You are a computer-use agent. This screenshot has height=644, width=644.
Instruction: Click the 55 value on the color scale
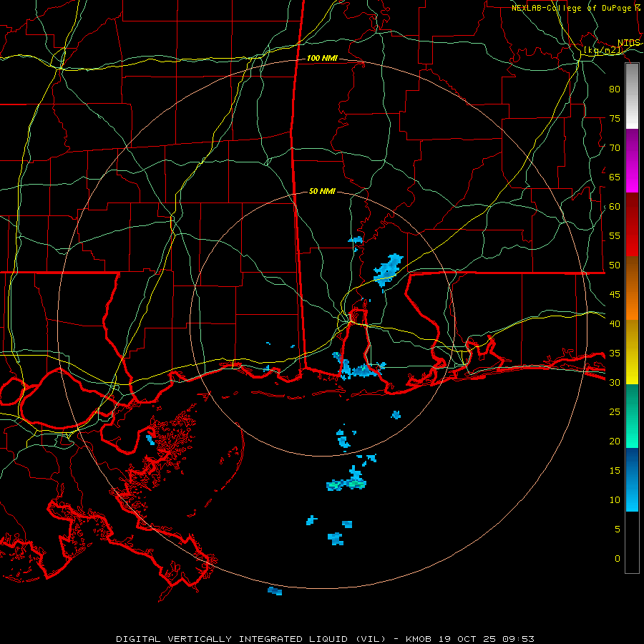click(x=615, y=235)
